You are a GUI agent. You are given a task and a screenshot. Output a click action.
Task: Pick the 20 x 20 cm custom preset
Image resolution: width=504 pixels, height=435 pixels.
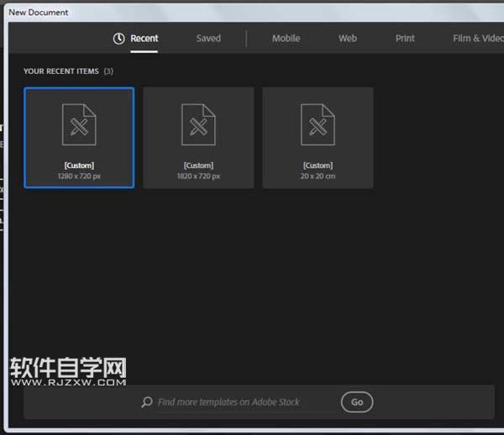pos(318,138)
